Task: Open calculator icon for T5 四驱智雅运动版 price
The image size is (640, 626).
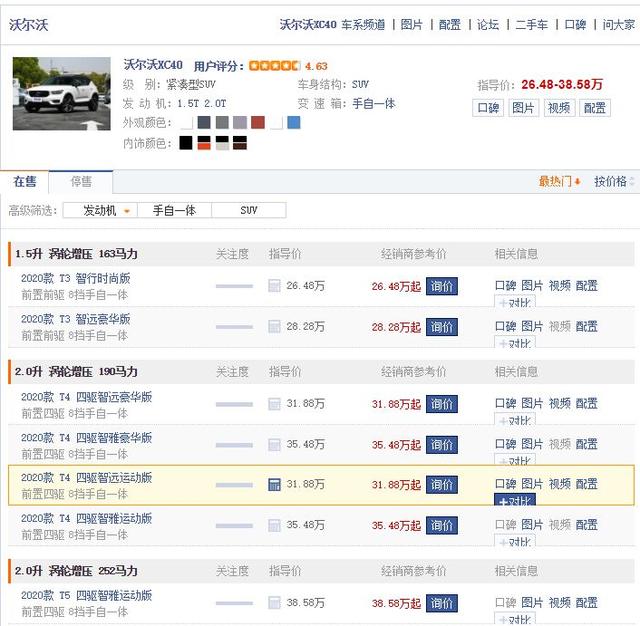Action: [x=274, y=603]
